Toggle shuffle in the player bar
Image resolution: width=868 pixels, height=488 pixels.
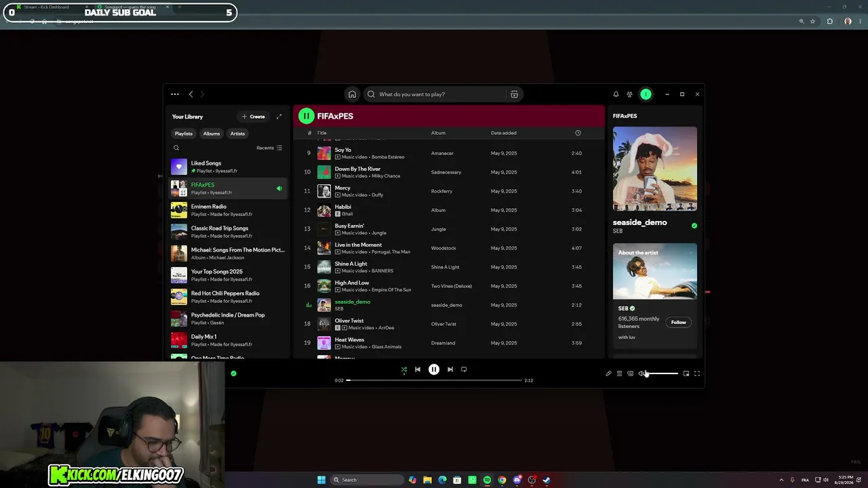pos(404,369)
